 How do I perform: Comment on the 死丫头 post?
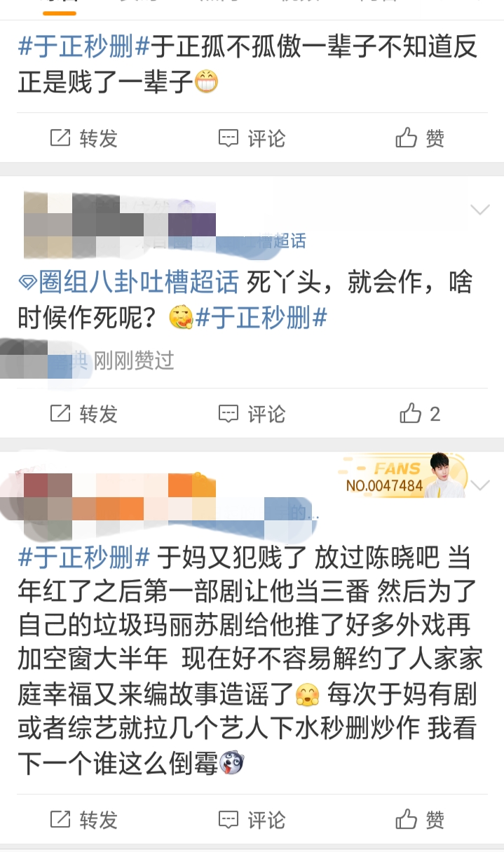pos(252,414)
